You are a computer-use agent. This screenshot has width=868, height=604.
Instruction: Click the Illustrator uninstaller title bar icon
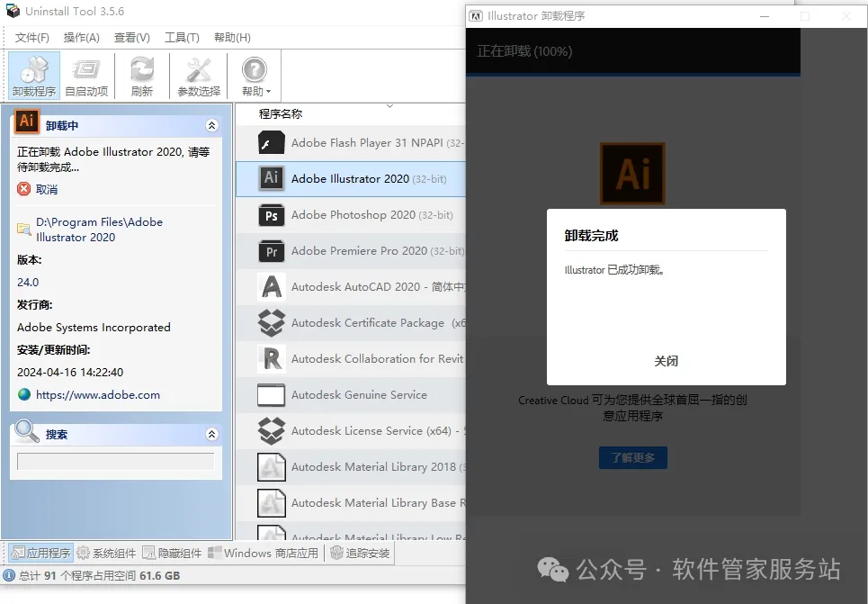coord(476,16)
